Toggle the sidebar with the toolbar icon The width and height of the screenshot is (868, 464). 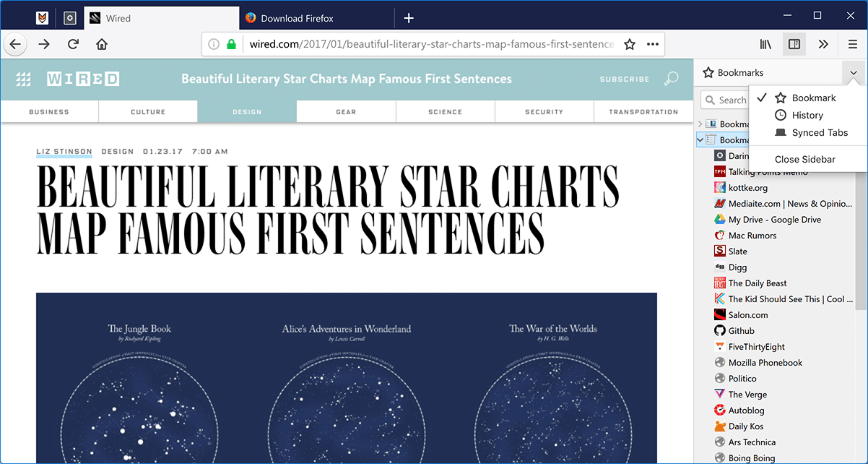(794, 44)
